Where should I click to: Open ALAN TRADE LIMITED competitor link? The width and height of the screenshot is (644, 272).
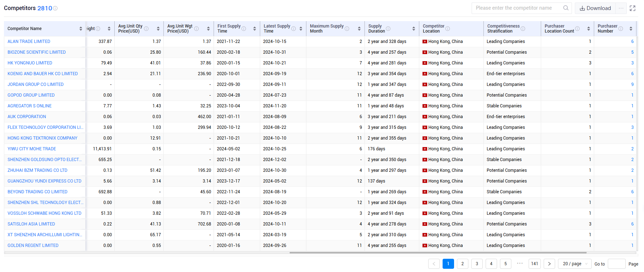tap(29, 42)
